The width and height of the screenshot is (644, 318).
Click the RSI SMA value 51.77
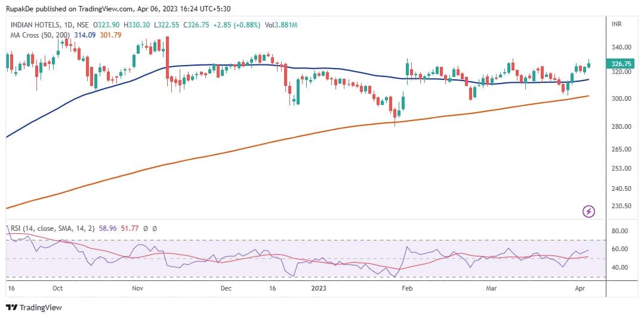(x=129, y=228)
